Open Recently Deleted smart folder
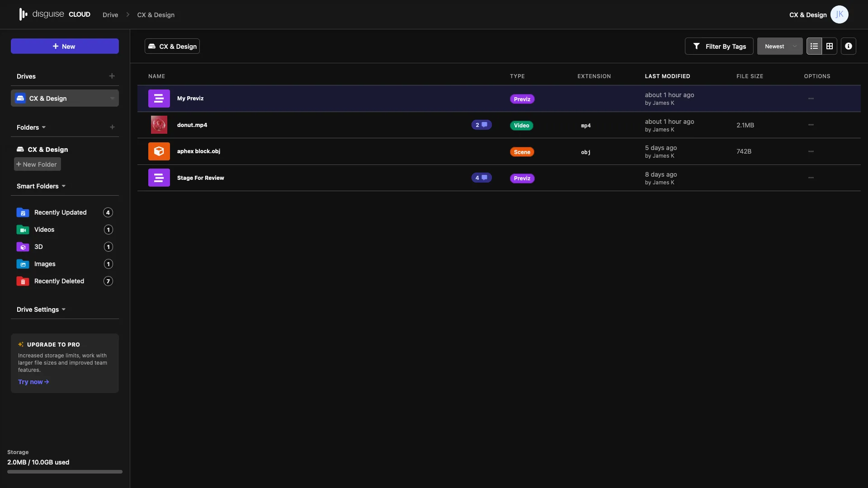Viewport: 868px width, 488px height. 59,281
